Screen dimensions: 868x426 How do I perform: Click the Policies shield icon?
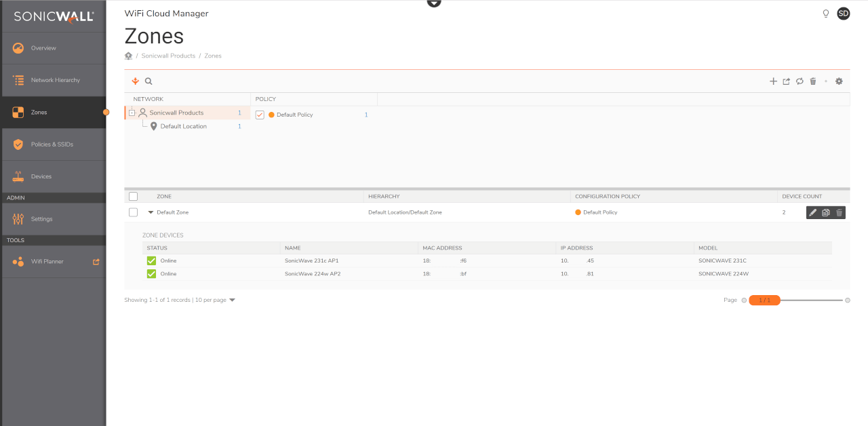pos(18,144)
